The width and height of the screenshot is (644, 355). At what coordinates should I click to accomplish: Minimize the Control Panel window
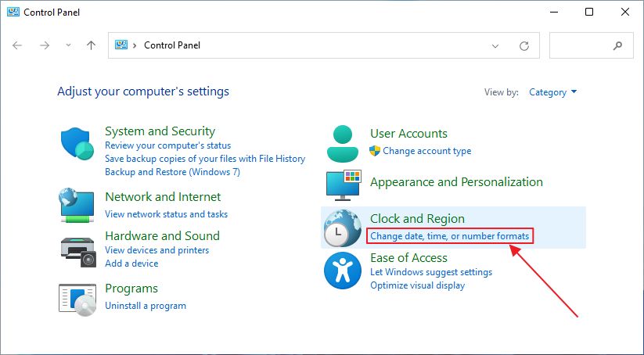point(553,12)
